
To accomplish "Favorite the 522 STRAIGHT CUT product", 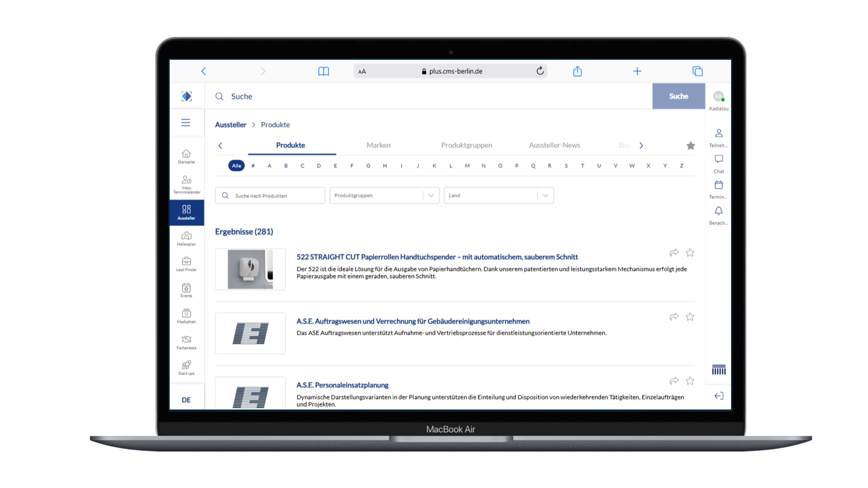I will (x=690, y=253).
